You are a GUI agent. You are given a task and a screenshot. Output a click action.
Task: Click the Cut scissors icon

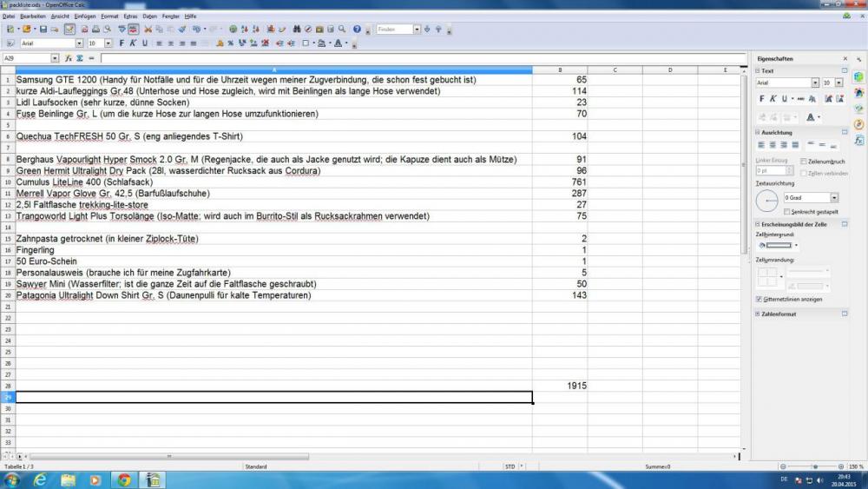click(x=148, y=29)
